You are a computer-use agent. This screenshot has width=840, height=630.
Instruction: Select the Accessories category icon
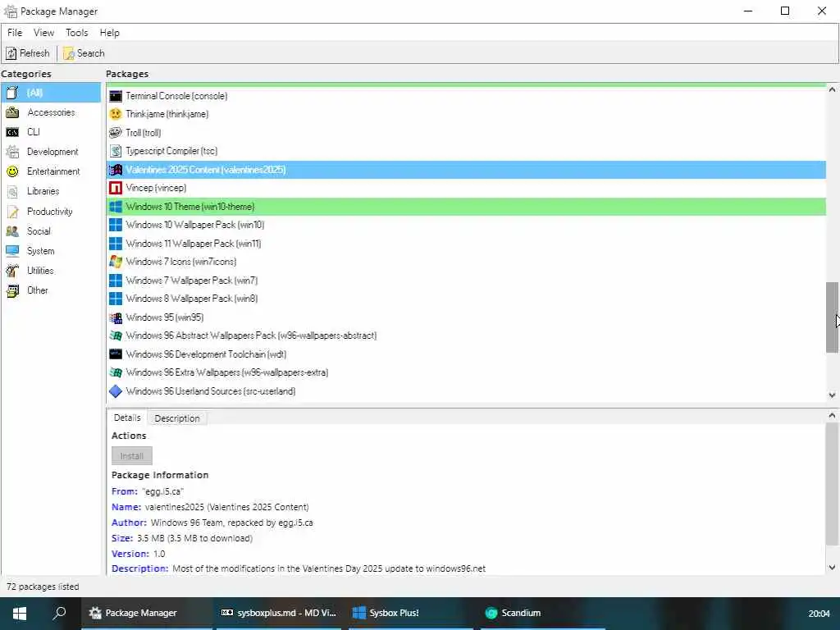pyautogui.click(x=12, y=112)
